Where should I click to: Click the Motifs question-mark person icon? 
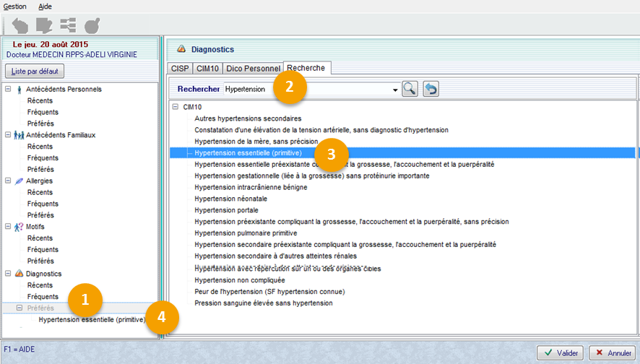[x=19, y=227]
